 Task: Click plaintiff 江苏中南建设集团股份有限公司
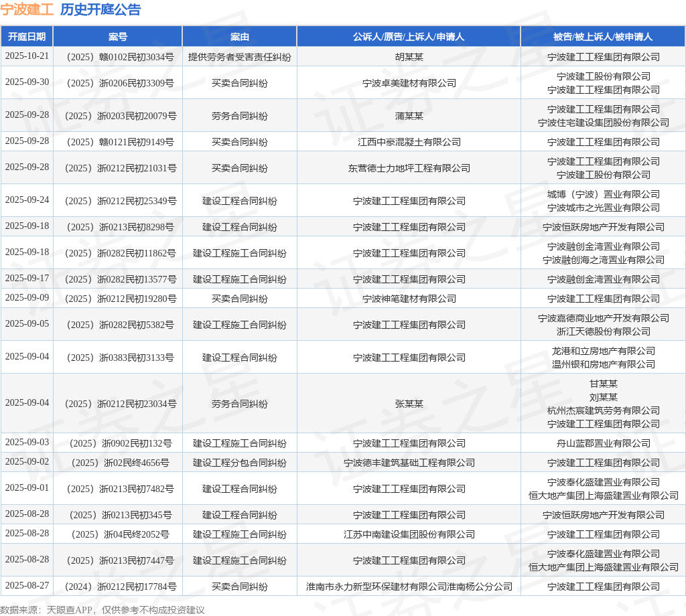point(409,534)
